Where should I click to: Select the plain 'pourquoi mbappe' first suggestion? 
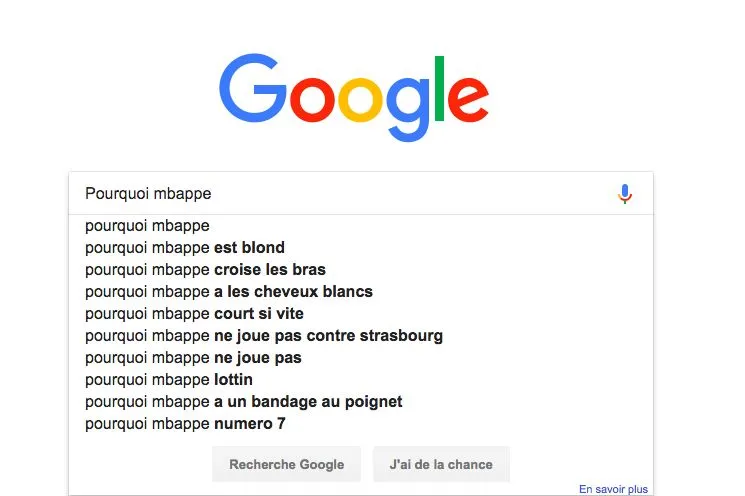pos(148,226)
